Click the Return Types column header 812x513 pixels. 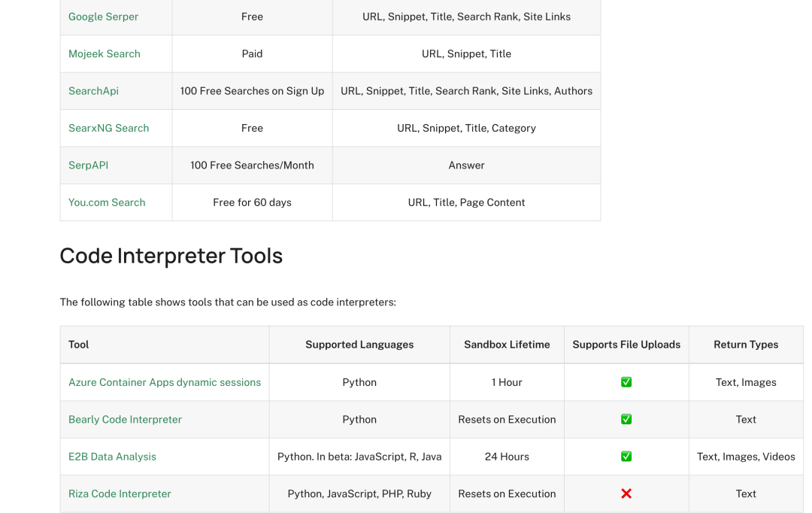(746, 345)
